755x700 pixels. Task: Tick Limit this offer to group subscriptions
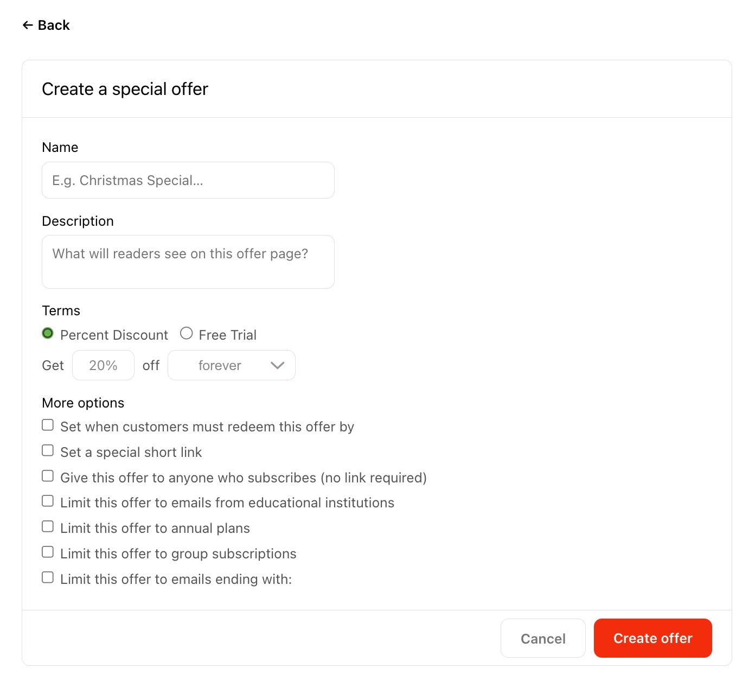[48, 552]
